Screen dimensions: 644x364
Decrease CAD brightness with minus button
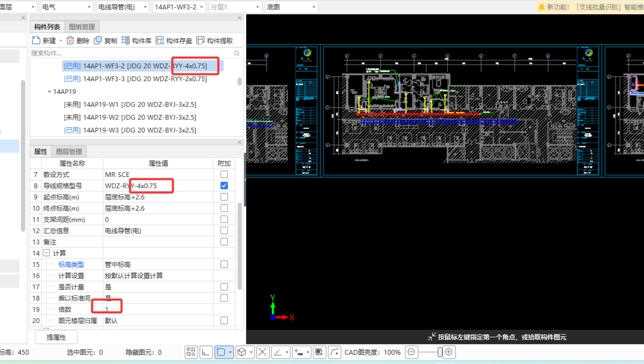point(411,352)
